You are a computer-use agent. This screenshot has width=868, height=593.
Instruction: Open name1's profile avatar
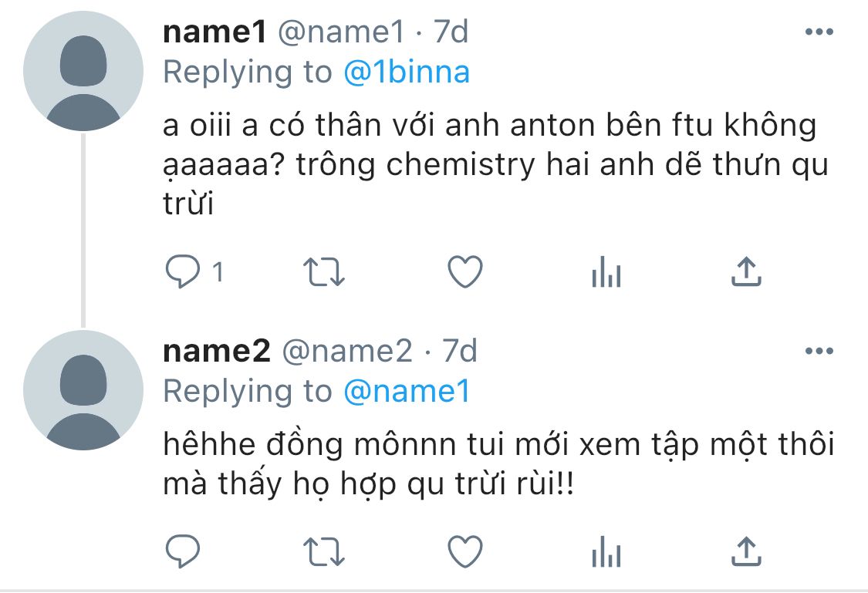[83, 72]
